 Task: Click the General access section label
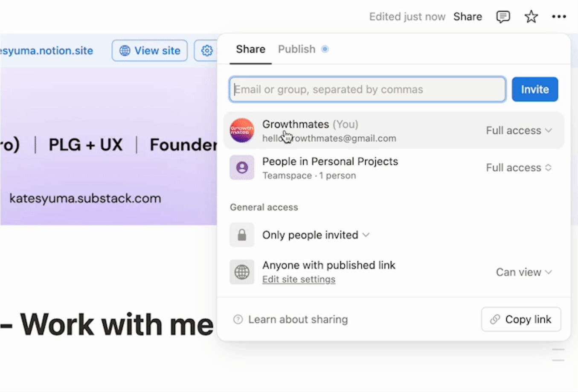264,207
